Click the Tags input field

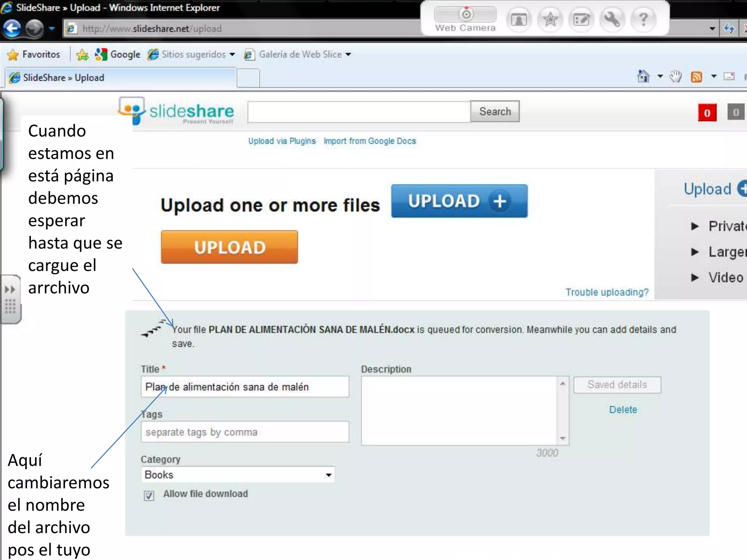coord(245,432)
